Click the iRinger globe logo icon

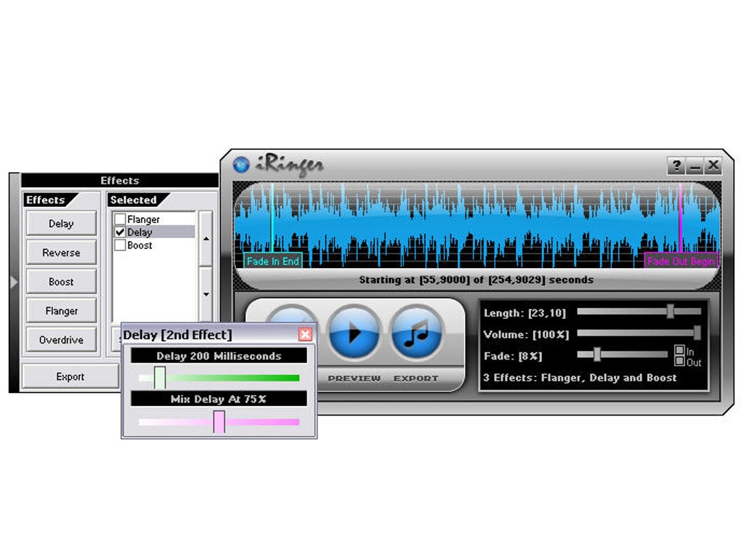[241, 164]
